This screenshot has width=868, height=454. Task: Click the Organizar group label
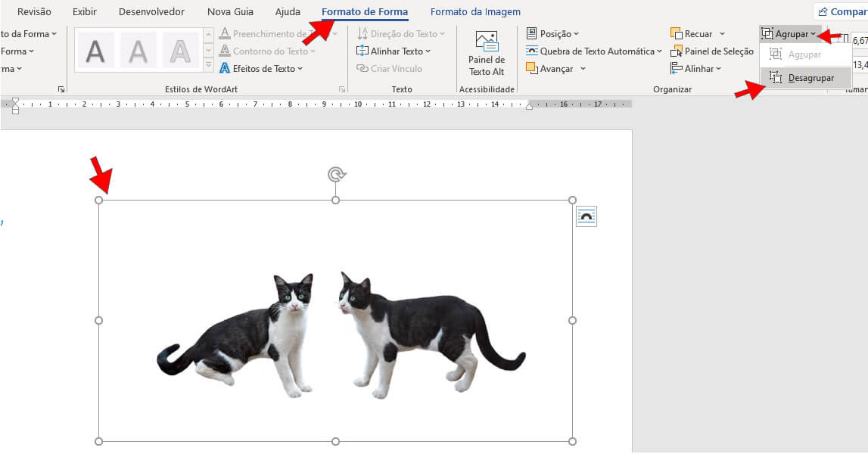pyautogui.click(x=672, y=89)
